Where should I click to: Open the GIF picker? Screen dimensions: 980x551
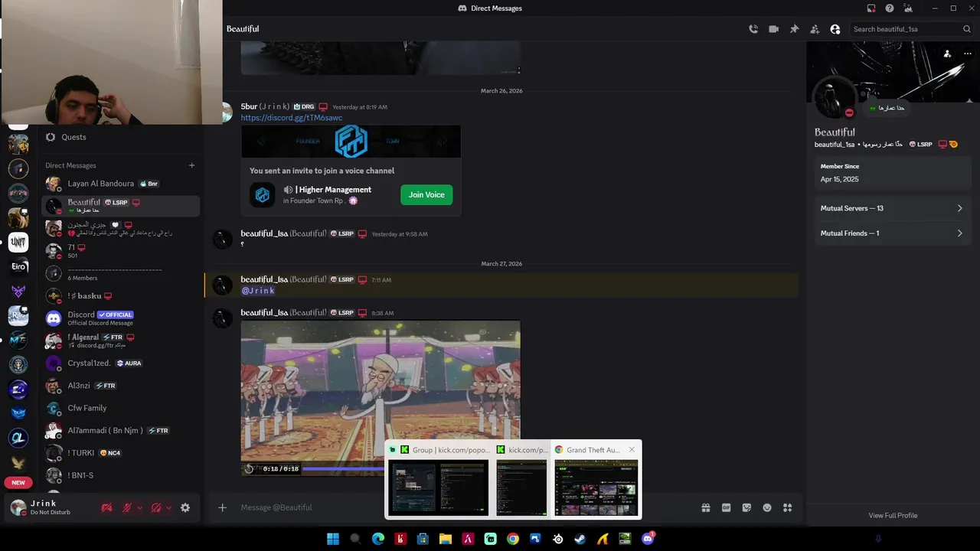(726, 507)
